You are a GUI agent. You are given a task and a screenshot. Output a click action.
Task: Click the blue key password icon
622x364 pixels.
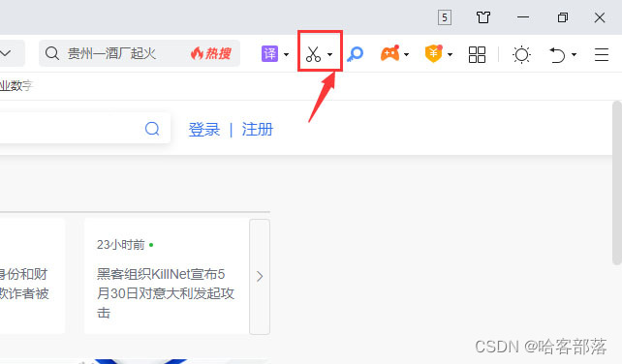click(x=355, y=54)
